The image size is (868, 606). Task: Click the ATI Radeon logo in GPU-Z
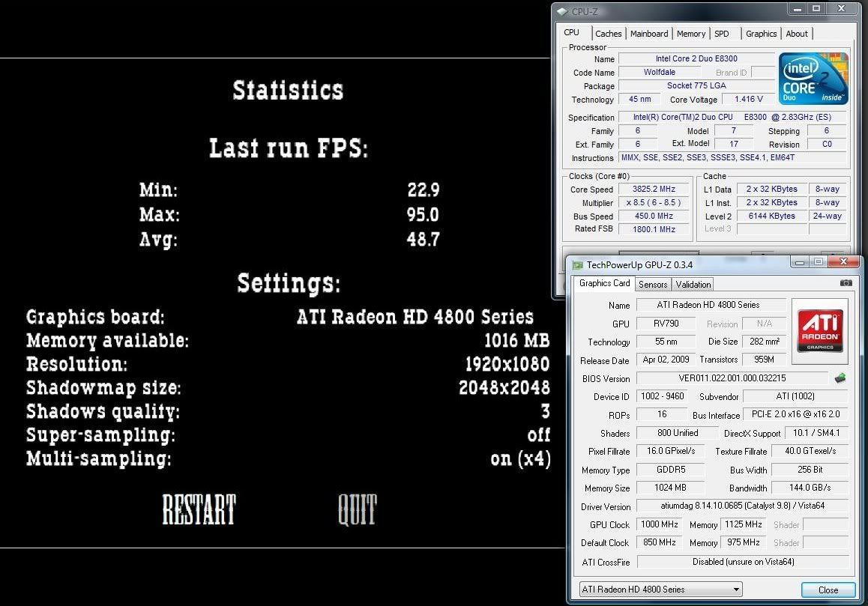click(x=820, y=331)
